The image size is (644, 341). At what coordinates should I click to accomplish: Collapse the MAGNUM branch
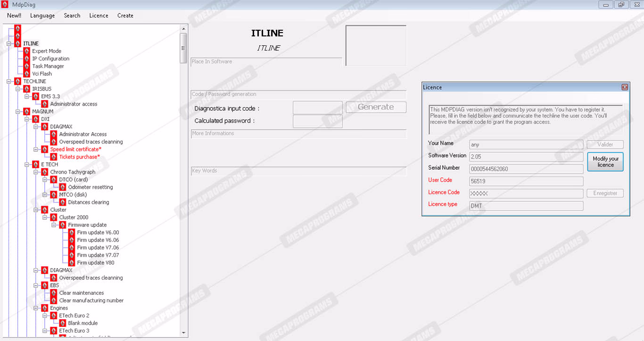pos(17,111)
